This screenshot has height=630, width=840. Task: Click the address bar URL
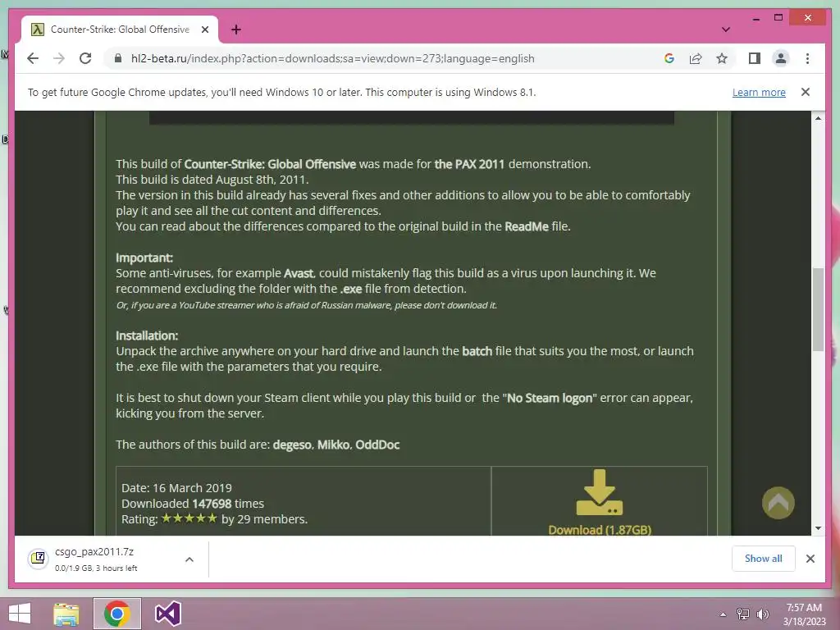click(x=332, y=58)
